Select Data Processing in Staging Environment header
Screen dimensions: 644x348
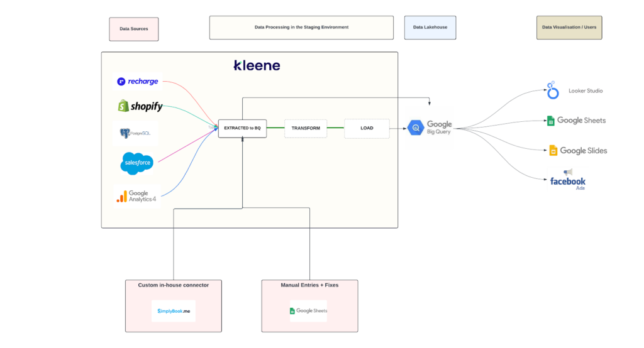coord(301,28)
